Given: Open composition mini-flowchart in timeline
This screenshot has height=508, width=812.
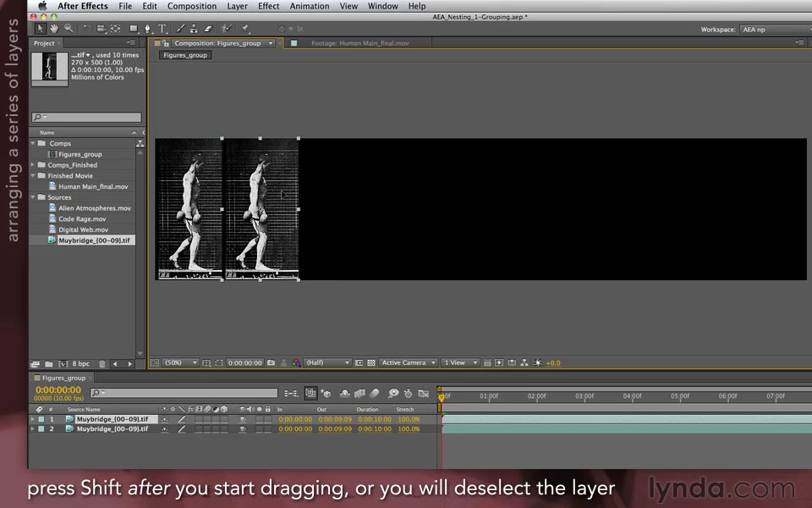Looking at the screenshot, I should [x=291, y=394].
